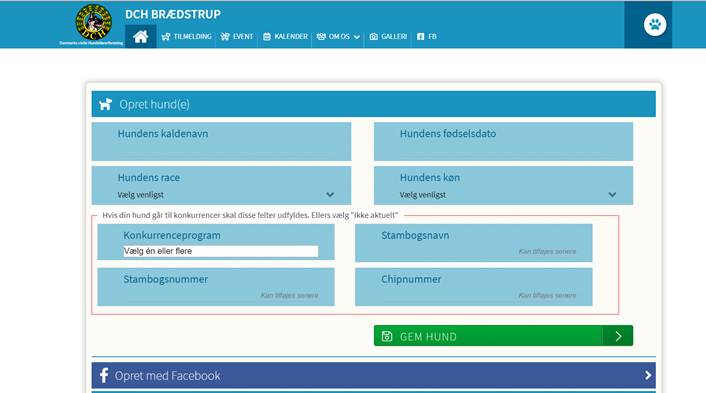Image resolution: width=706 pixels, height=393 pixels.
Task: Click the Konkurrenceprogram multi-select field
Action: click(x=221, y=251)
